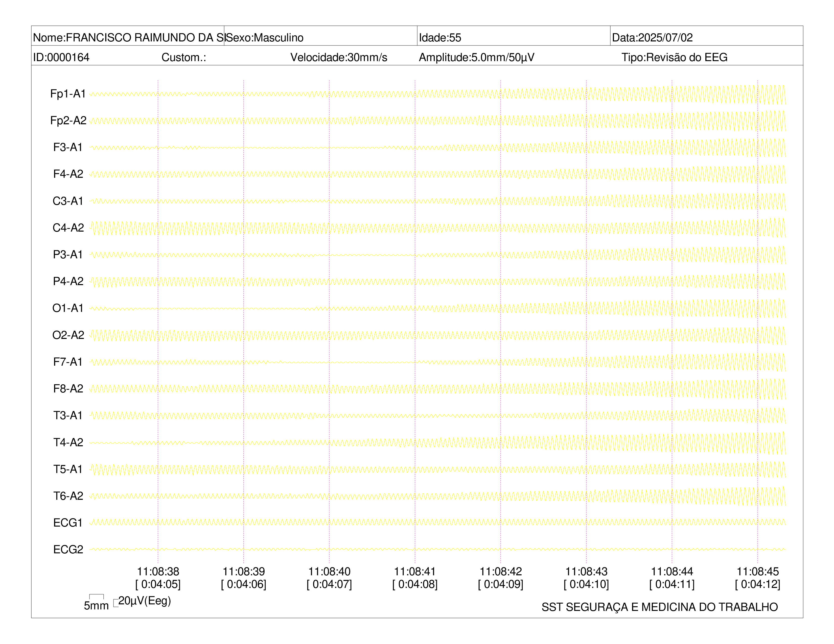This screenshot has width=834, height=644.
Task: Select the T6-A2 channel label
Action: [68, 496]
